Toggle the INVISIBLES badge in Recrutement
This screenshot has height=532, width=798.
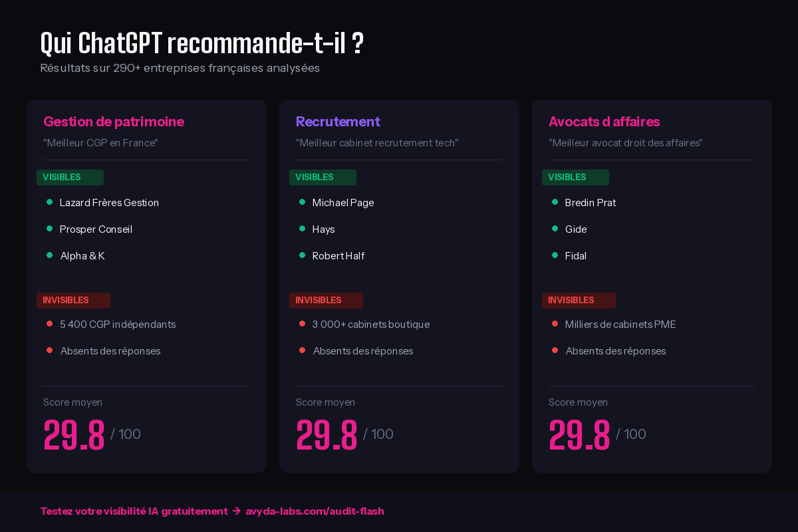(x=326, y=301)
